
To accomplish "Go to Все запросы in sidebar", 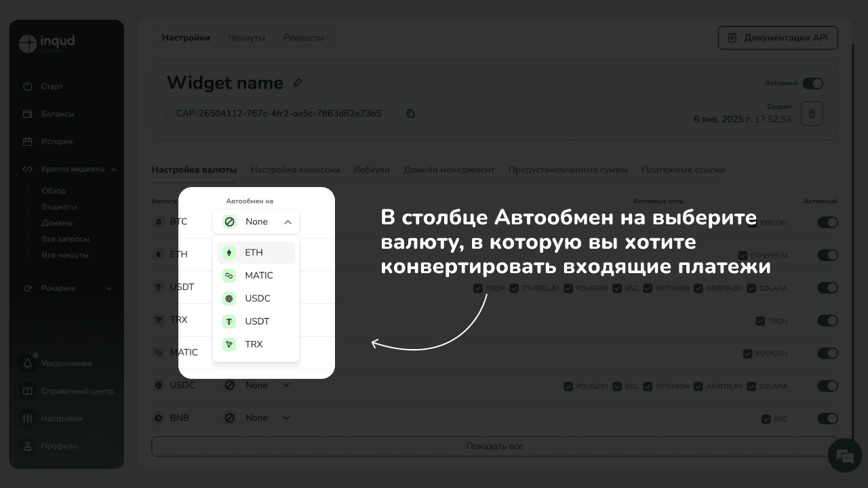I will point(65,239).
